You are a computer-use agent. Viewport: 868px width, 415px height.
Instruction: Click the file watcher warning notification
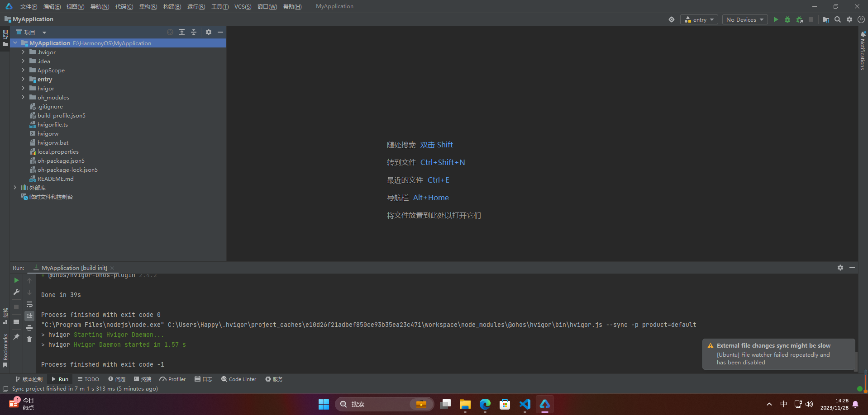(778, 354)
